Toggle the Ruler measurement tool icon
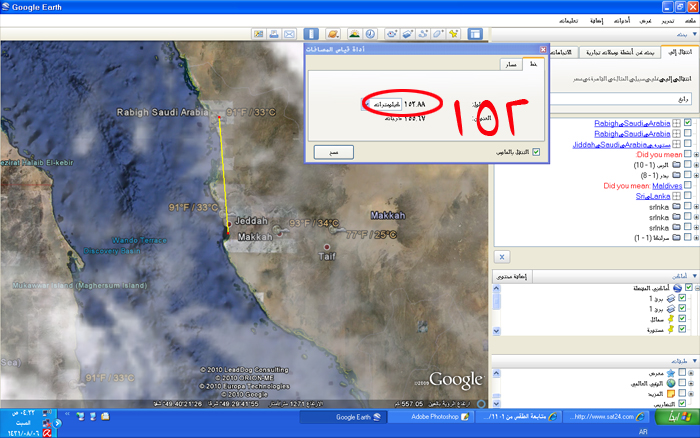This screenshot has width=700, height=438. tap(311, 34)
